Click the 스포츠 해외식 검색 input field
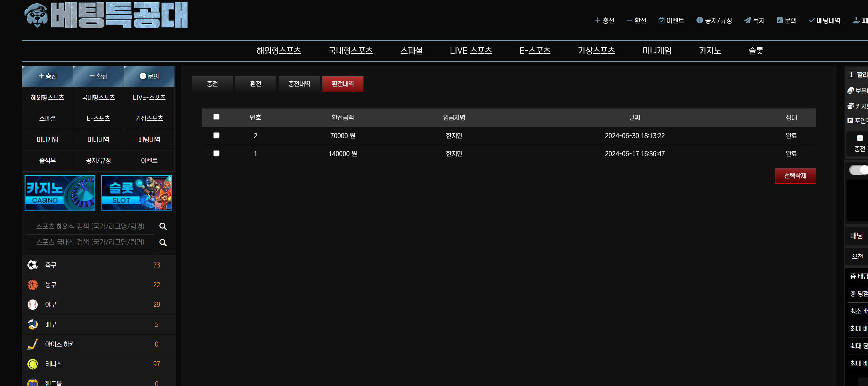The height and width of the screenshot is (386, 868). (90, 226)
